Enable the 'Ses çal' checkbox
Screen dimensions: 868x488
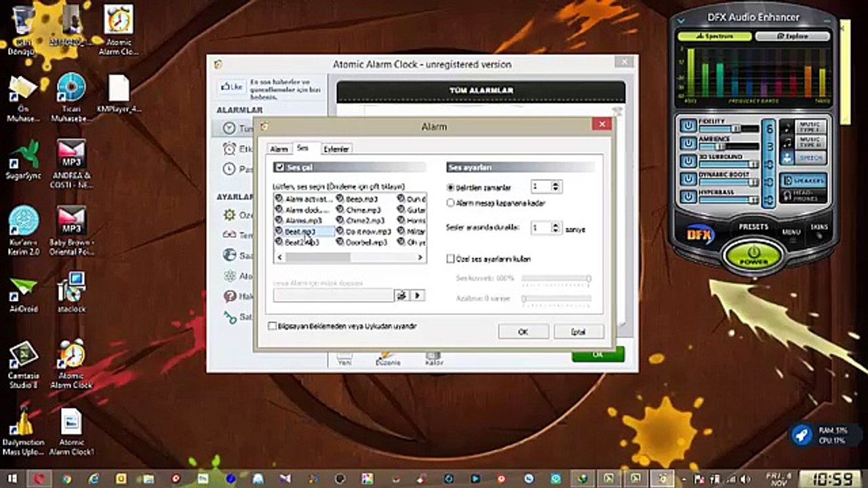tap(279, 167)
